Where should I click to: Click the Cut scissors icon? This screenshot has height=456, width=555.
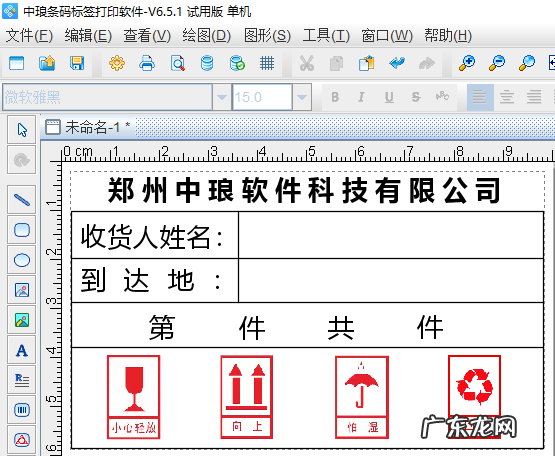(307, 63)
